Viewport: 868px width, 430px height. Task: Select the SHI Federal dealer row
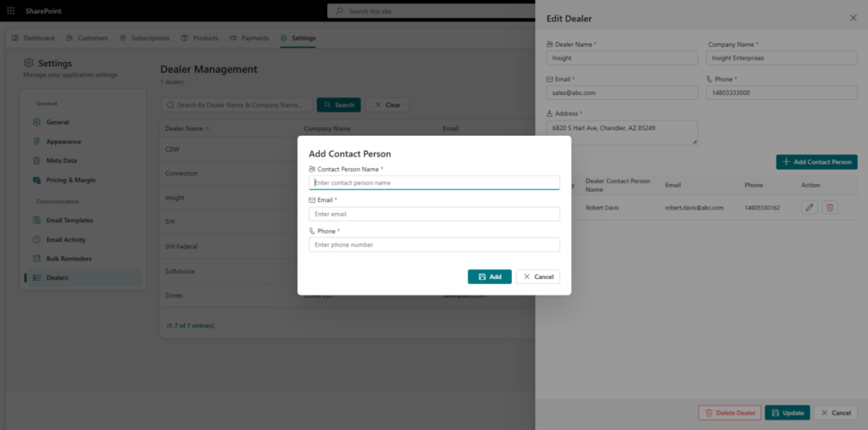tap(229, 246)
